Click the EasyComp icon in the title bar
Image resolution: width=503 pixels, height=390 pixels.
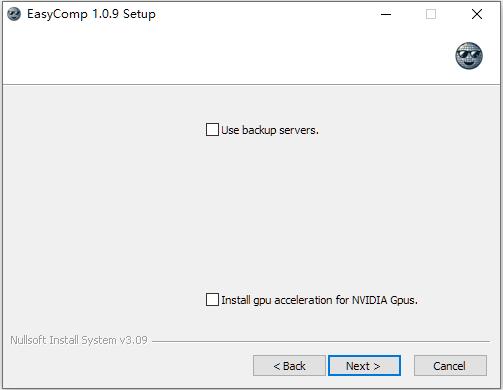tap(14, 14)
